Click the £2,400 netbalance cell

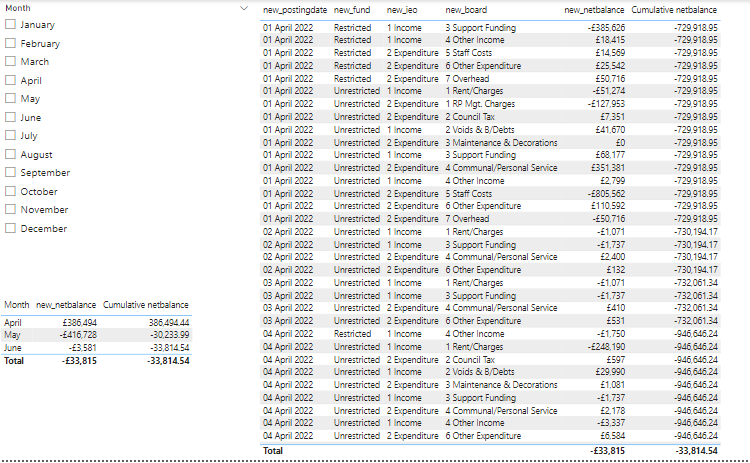(612, 257)
